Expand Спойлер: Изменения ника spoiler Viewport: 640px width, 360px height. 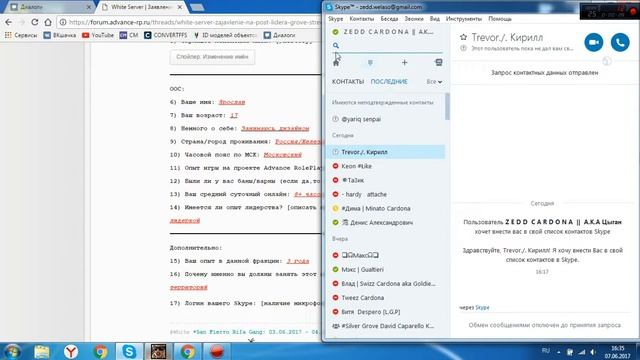[212, 57]
